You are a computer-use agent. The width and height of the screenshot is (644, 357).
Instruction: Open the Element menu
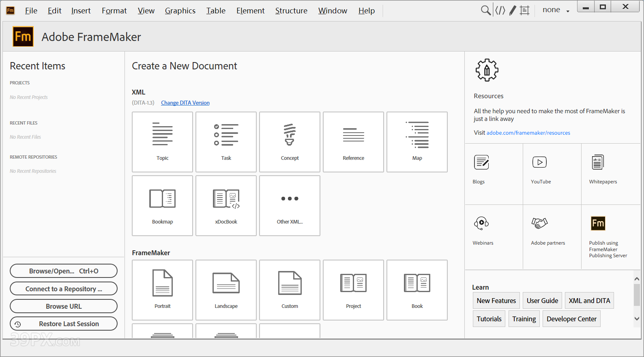point(250,11)
